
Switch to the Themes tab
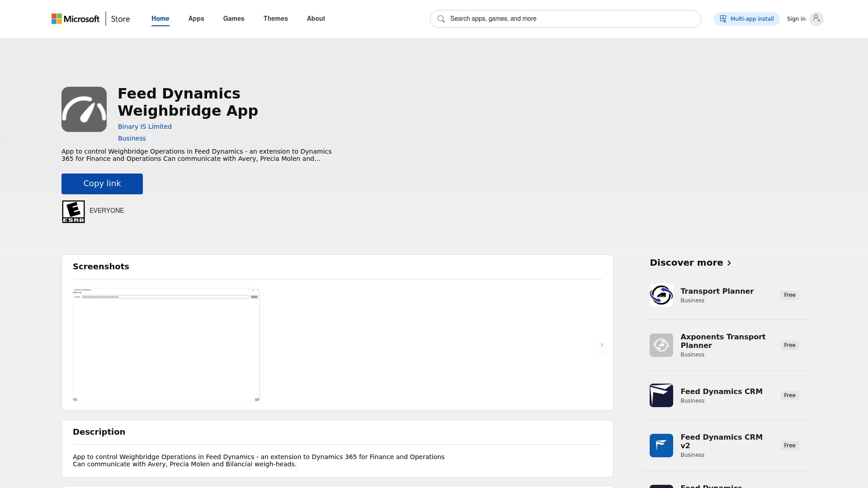click(276, 19)
